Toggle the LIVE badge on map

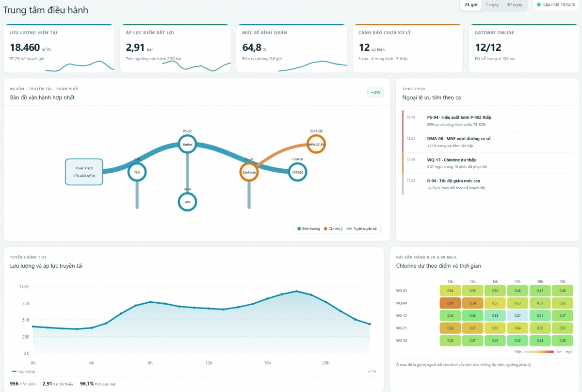375,92
